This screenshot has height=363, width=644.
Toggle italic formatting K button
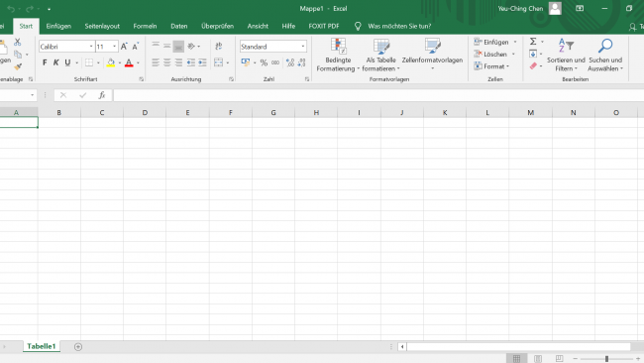tap(55, 62)
